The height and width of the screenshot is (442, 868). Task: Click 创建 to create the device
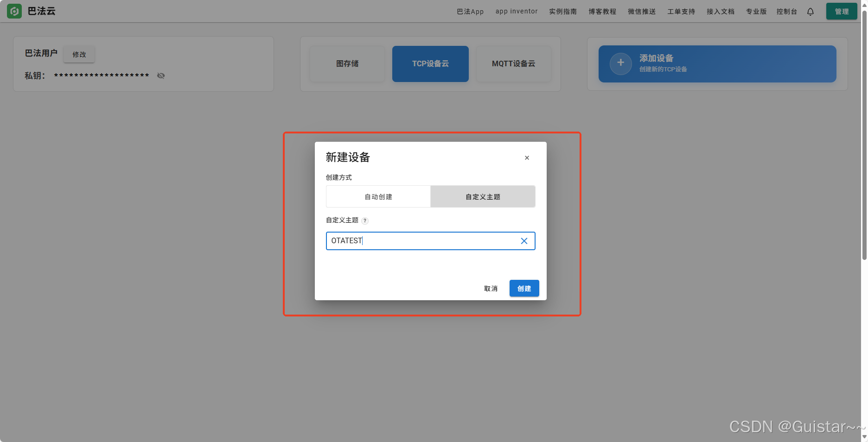pyautogui.click(x=524, y=288)
